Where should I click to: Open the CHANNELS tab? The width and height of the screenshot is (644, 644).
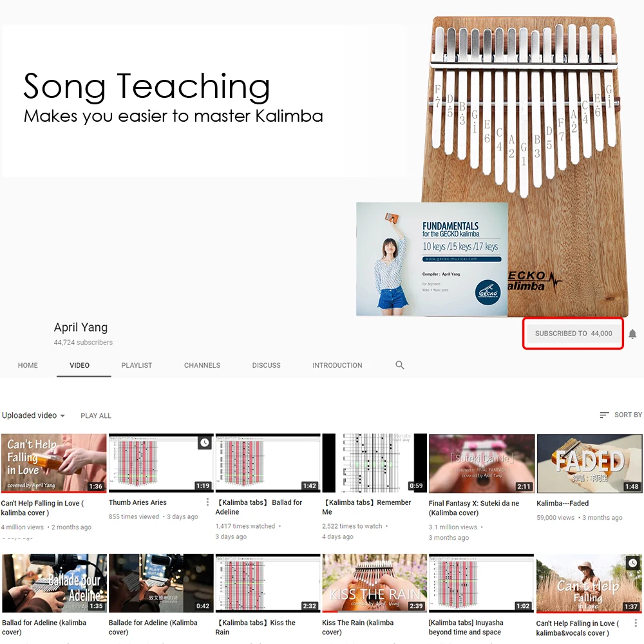202,365
